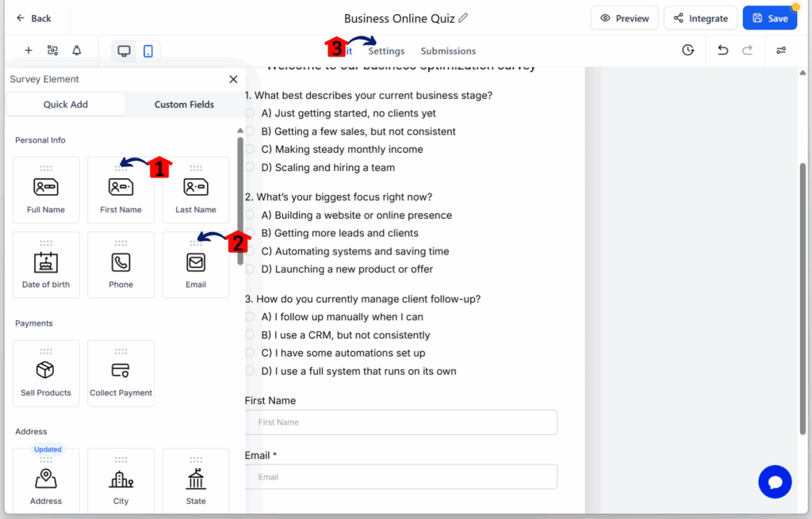Open the Submissions tab
Screen dimensions: 812x519
click(x=448, y=51)
